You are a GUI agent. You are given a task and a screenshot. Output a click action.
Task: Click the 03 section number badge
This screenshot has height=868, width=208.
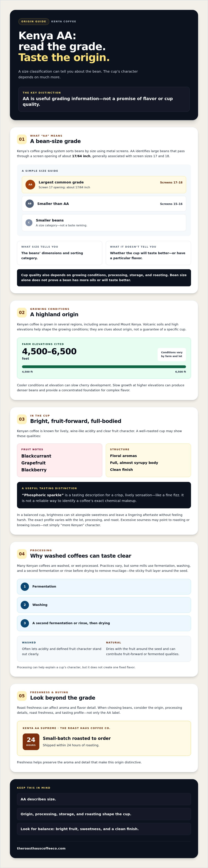pyautogui.click(x=22, y=419)
